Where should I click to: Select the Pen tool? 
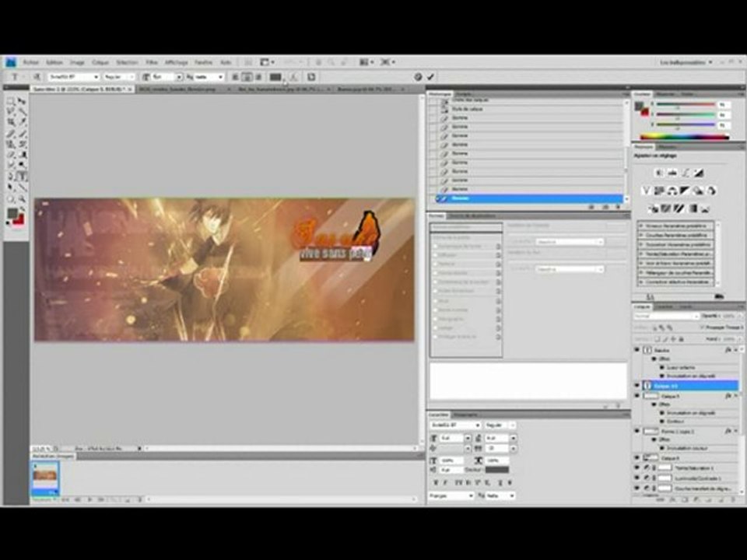coord(10,177)
